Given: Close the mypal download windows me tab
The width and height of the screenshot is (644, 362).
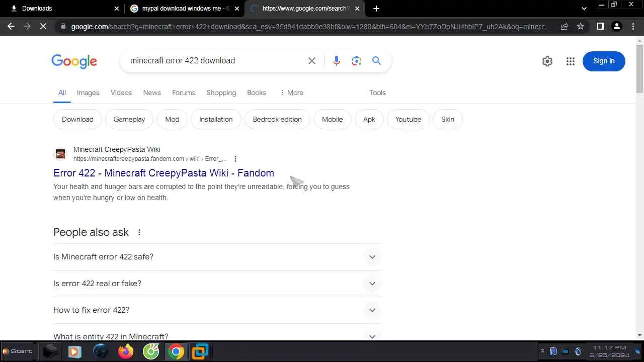Looking at the screenshot, I should (x=237, y=9).
